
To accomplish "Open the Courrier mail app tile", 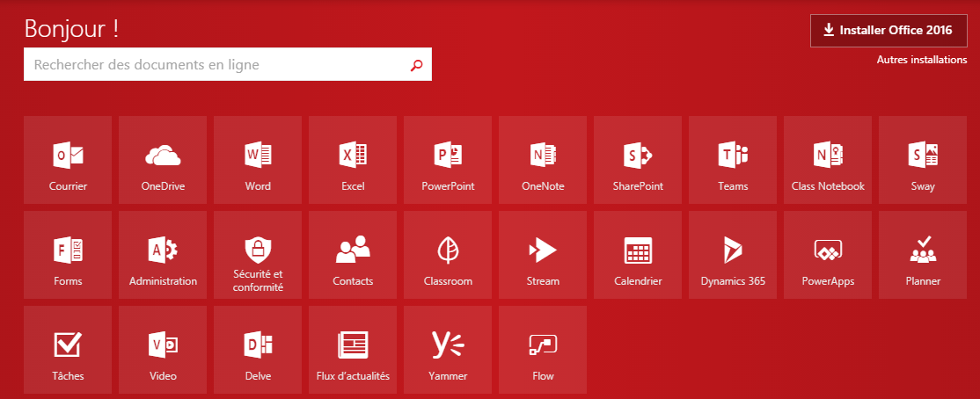I will [x=68, y=160].
